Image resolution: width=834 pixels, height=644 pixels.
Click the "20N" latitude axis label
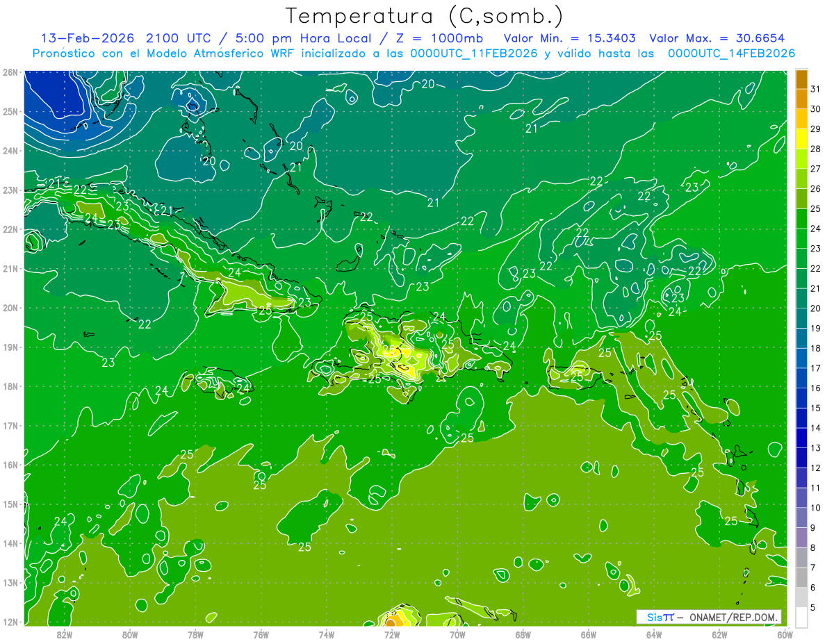pyautogui.click(x=10, y=308)
